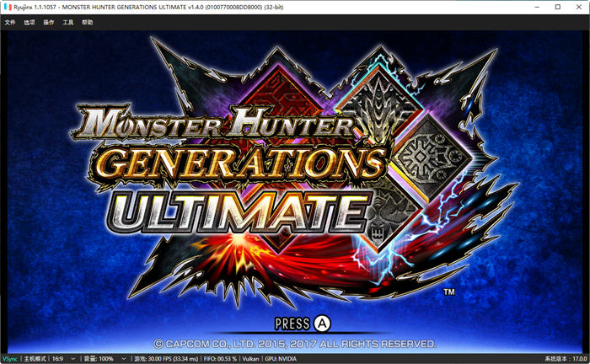Close the Ryujinx window

(x=579, y=7)
